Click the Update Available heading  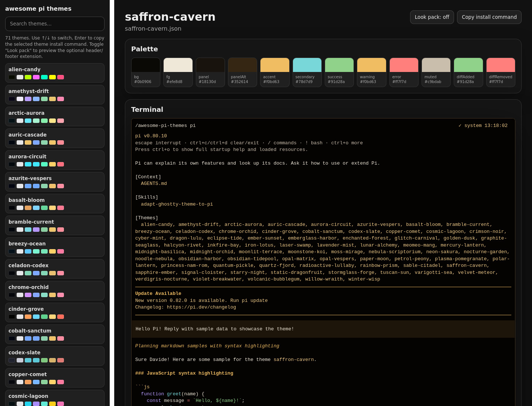pyautogui.click(x=158, y=293)
